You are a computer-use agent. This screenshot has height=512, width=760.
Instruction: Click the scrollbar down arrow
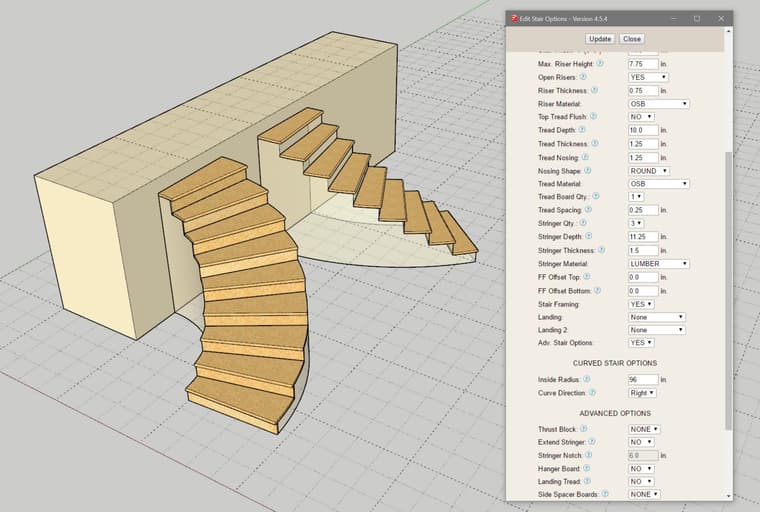[x=728, y=496]
